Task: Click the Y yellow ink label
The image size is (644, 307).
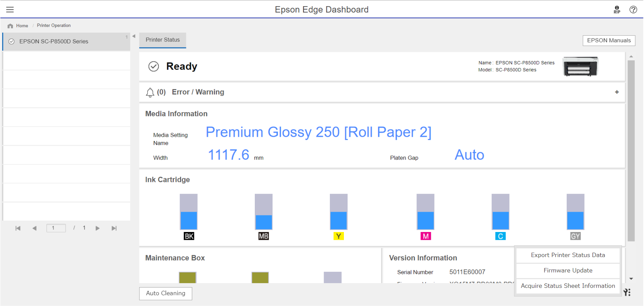Action: tap(338, 236)
